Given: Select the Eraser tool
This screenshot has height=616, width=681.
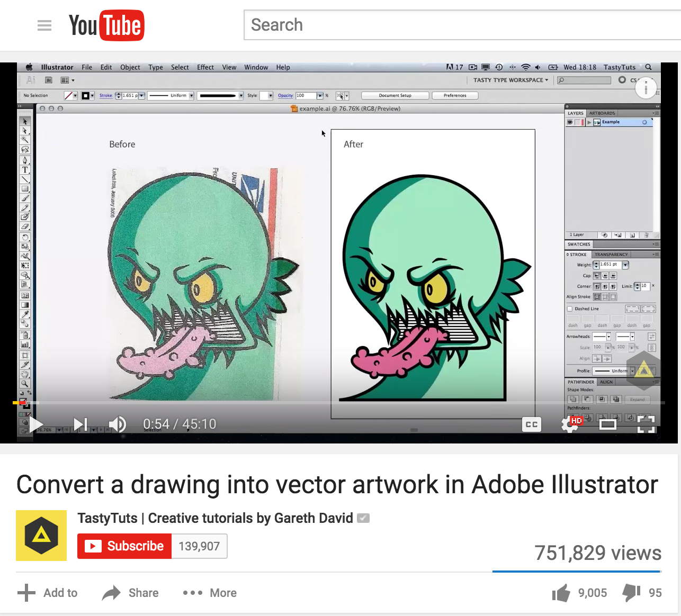Looking at the screenshot, I should pyautogui.click(x=25, y=227).
